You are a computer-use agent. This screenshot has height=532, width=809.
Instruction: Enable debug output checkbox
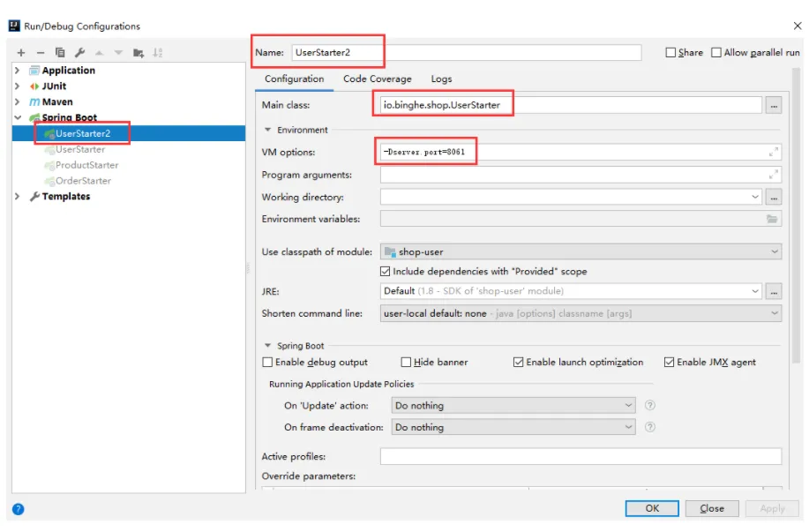click(x=267, y=363)
